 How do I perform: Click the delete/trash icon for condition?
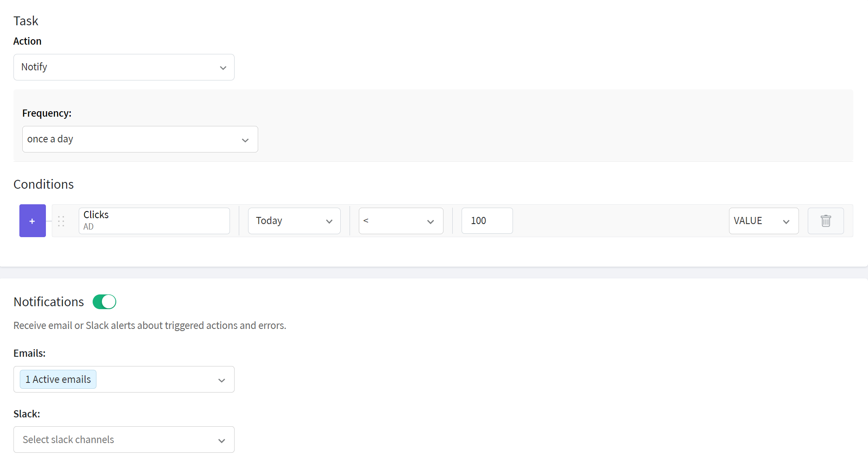[x=825, y=221]
